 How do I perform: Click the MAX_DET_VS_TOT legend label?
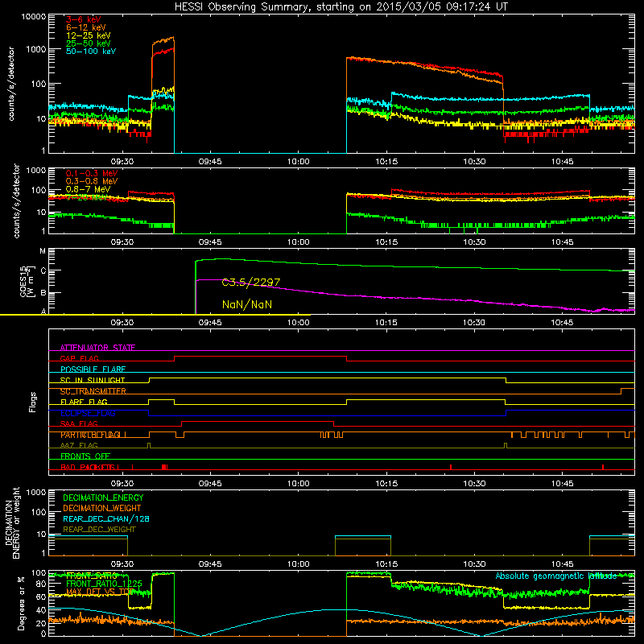pos(100,592)
